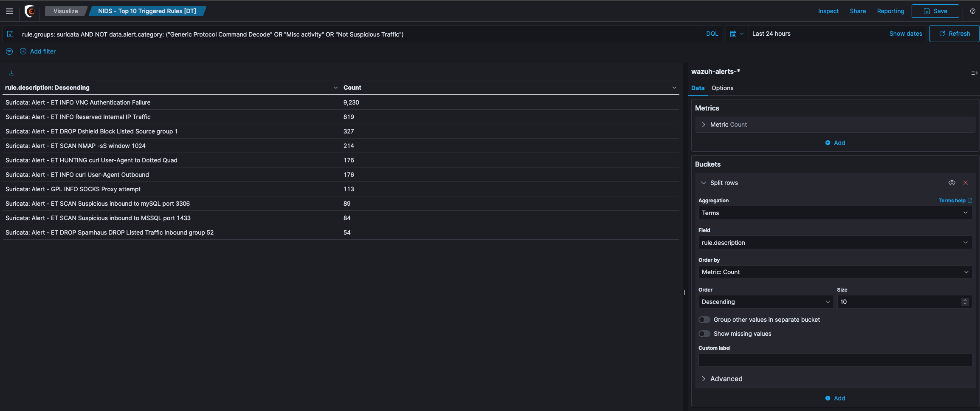
Task: Toggle Split rows visibility eye icon
Action: [x=952, y=183]
